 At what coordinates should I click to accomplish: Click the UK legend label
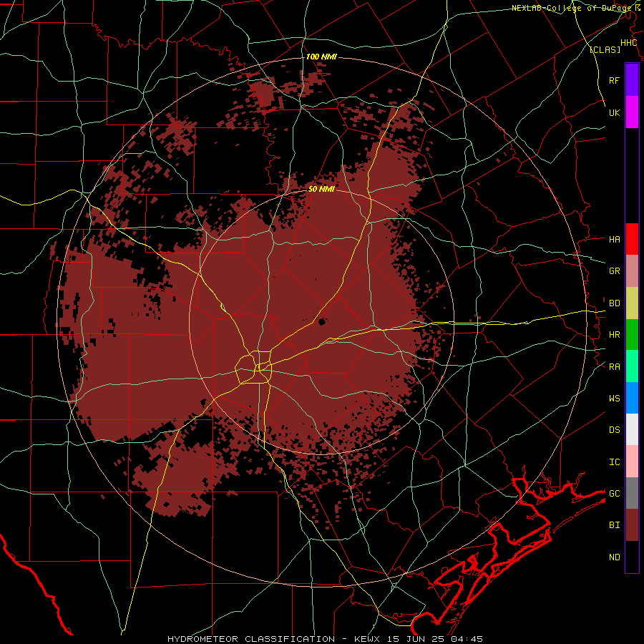pyautogui.click(x=614, y=112)
